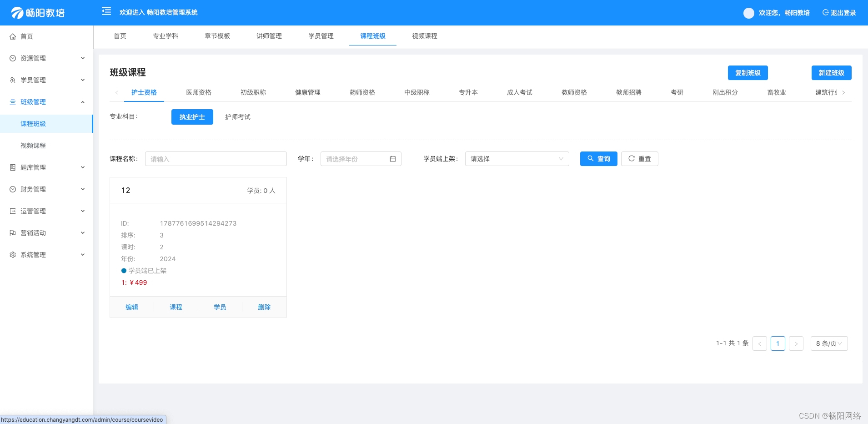Select the 畜牧业 category tab
The height and width of the screenshot is (424, 868).
[x=777, y=92]
